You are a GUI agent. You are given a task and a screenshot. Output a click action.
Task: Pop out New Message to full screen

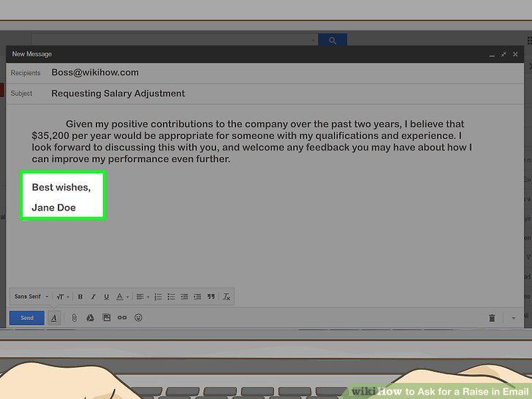(x=503, y=54)
